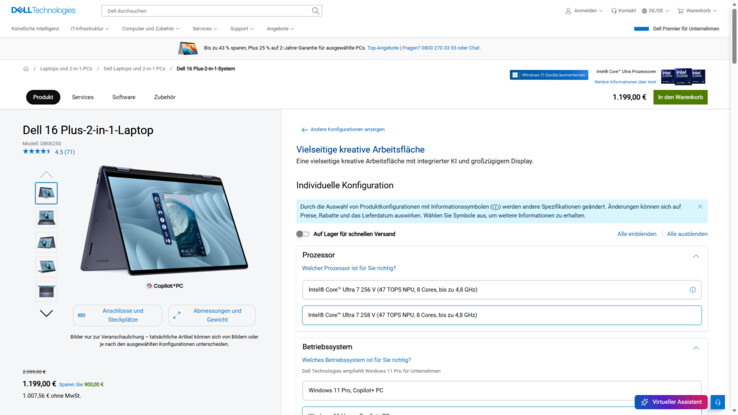738x415 pixels.
Task: Click Windows 11-Geräte kennenlernen badge
Action: [549, 75]
